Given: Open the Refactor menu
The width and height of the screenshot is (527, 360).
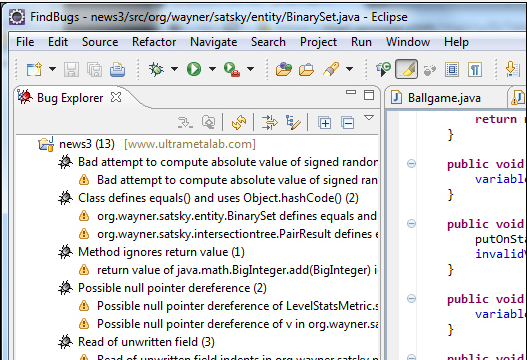Looking at the screenshot, I should (x=154, y=42).
